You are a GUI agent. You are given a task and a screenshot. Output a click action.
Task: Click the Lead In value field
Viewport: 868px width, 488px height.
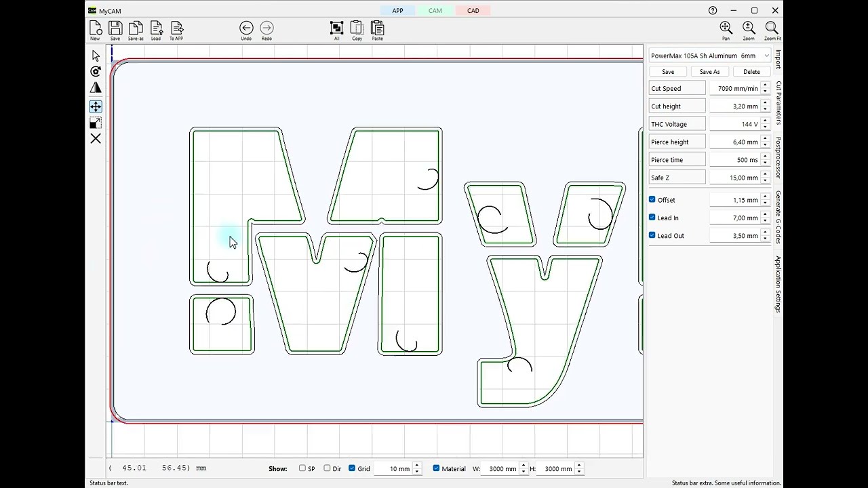click(x=734, y=218)
